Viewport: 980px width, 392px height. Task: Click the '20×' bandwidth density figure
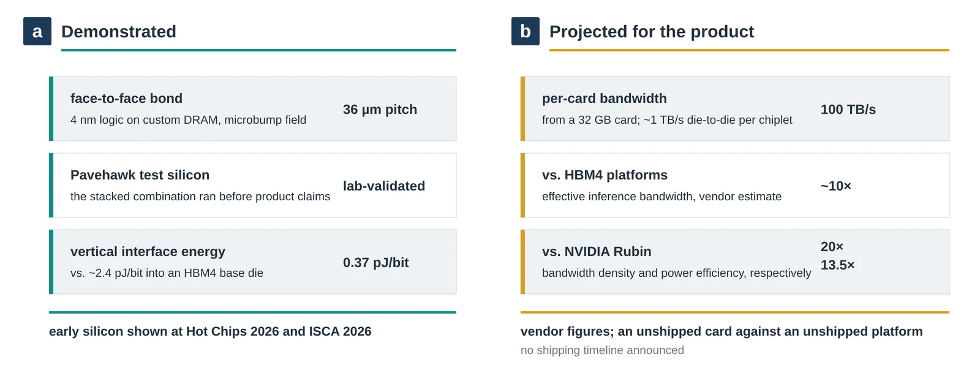pyautogui.click(x=832, y=247)
